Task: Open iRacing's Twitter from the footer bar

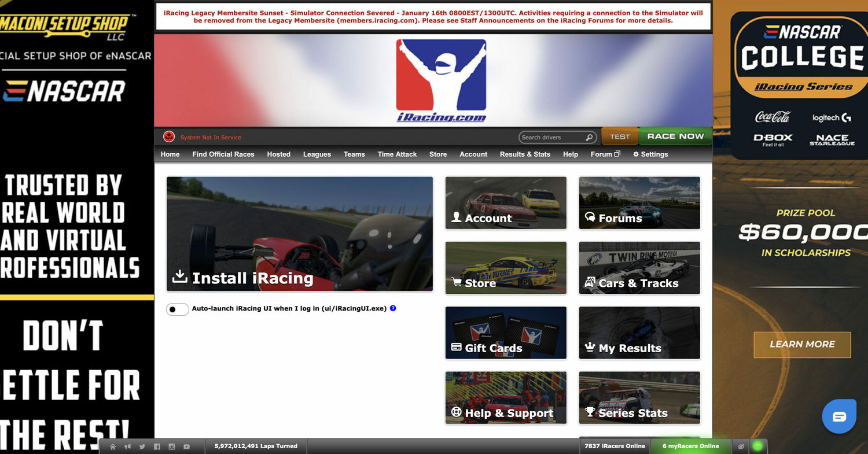Action: coord(142,446)
